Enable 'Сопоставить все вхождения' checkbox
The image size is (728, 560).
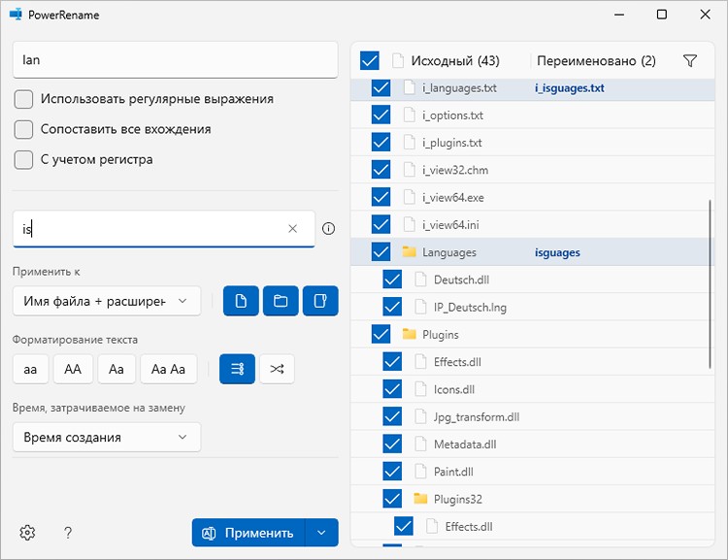(23, 129)
